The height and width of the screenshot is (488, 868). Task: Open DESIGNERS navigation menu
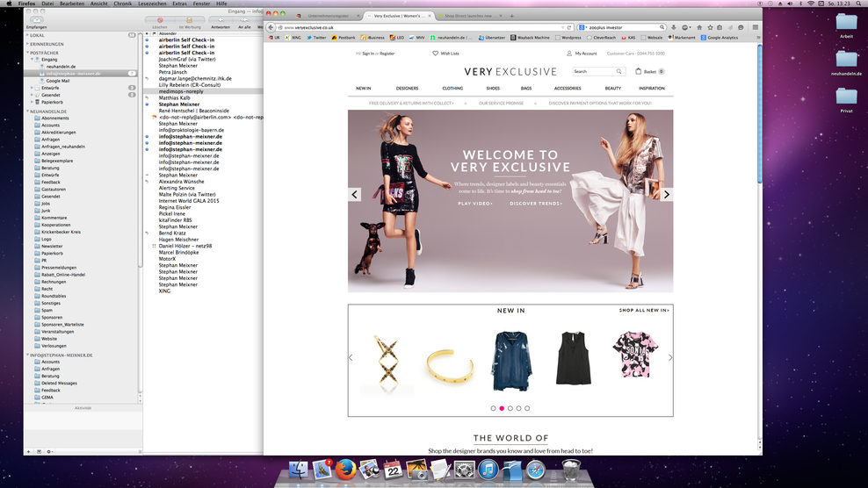[408, 89]
